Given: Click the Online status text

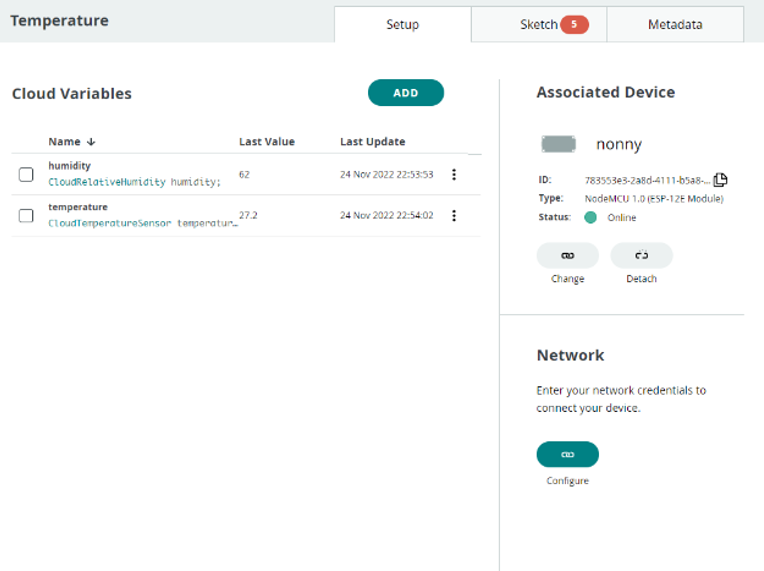Looking at the screenshot, I should pyautogui.click(x=622, y=218).
